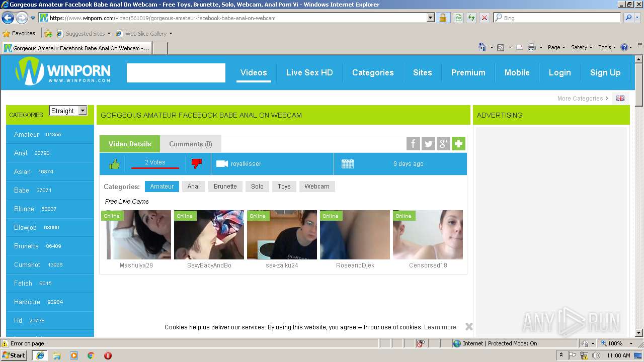Click the red thumbs down icon
This screenshot has height=362, width=644.
197,164
